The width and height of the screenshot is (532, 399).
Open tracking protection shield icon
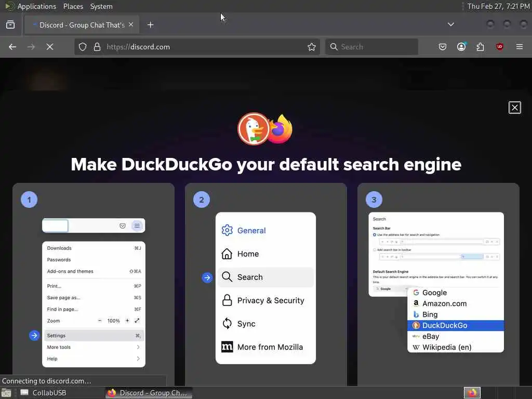[83, 47]
